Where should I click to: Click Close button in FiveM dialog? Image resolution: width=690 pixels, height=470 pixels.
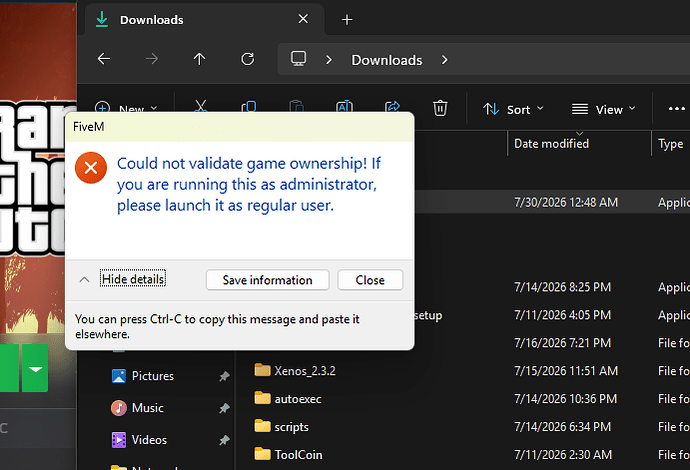370,280
